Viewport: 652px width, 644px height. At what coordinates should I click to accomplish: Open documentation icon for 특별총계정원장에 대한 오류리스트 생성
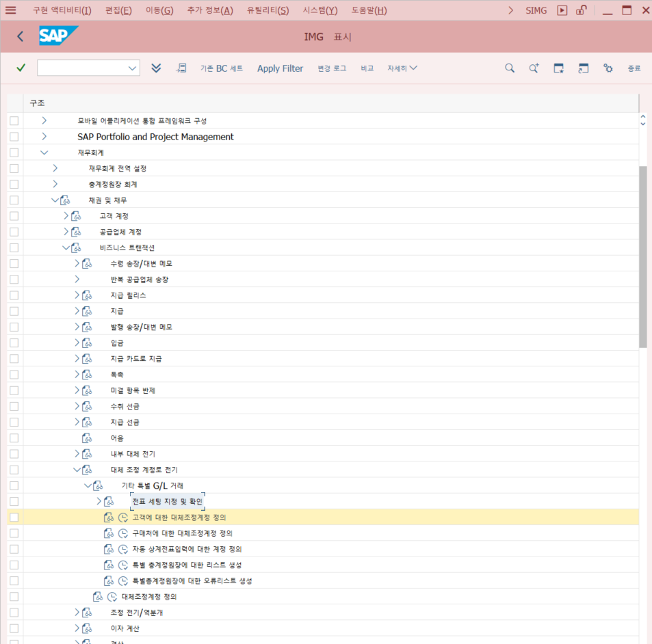point(109,581)
